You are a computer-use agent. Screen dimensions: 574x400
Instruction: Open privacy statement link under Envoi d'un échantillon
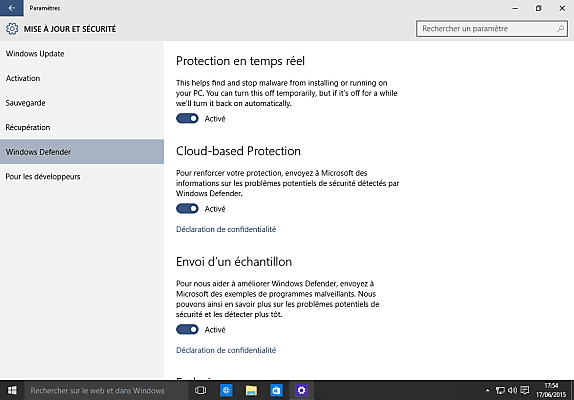(226, 350)
